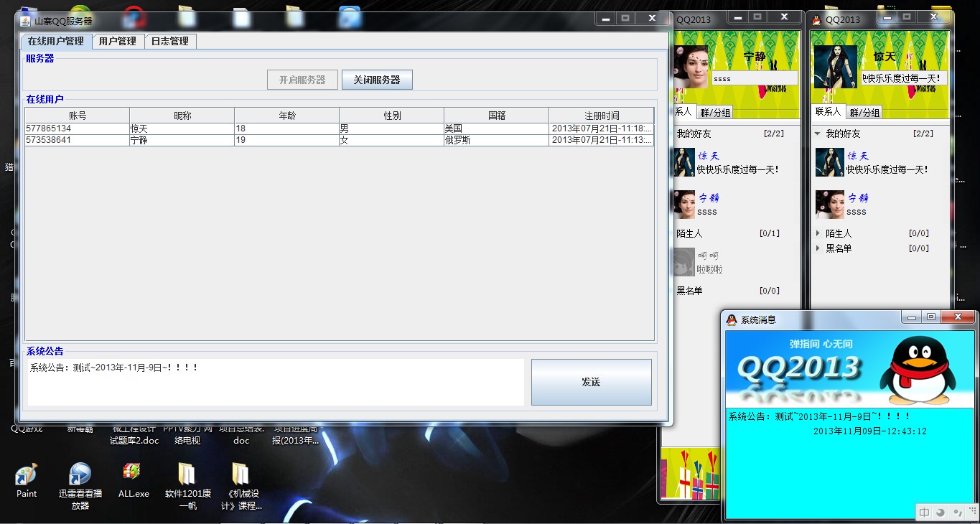The width and height of the screenshot is (980, 524).
Task: Click the penguin icon in right QQ2013 title bar
Action: [x=816, y=19]
